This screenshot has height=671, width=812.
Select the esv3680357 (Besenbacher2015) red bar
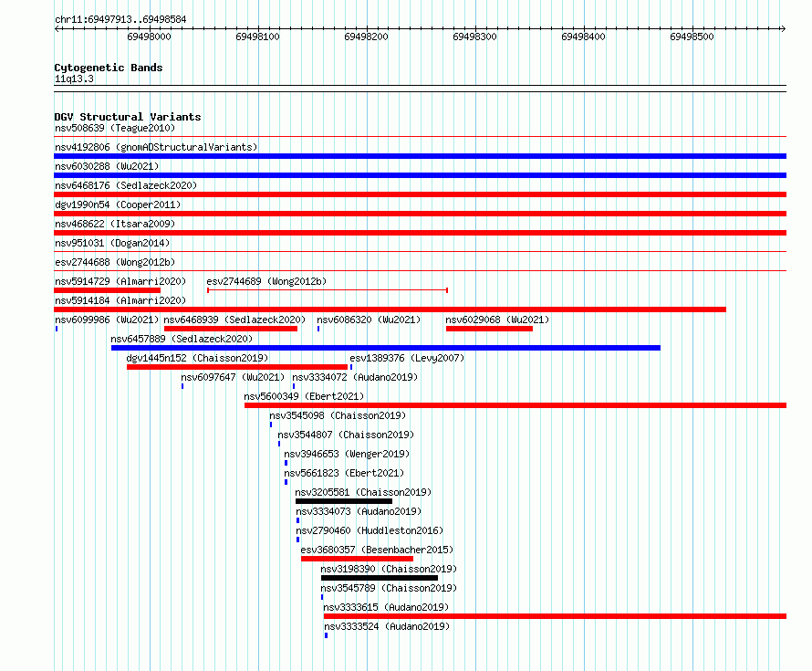(x=357, y=559)
